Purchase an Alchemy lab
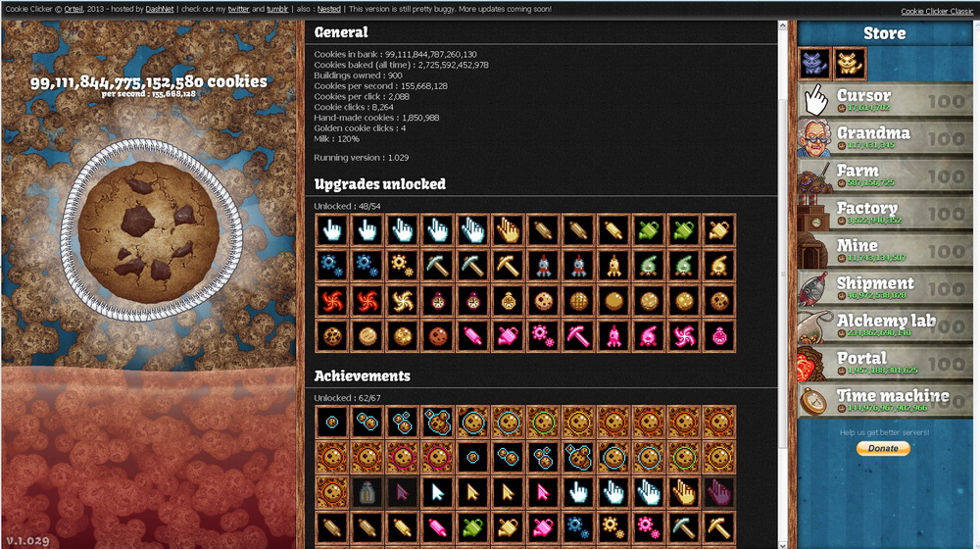 point(885,325)
